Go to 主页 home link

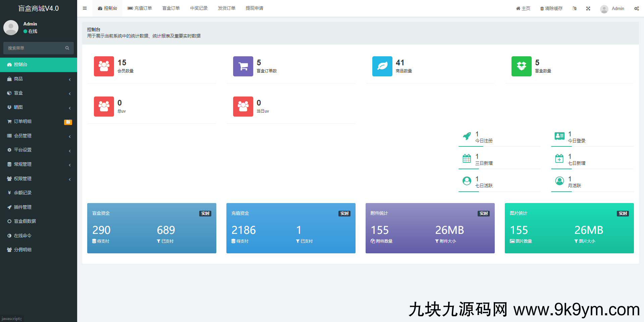click(x=523, y=9)
